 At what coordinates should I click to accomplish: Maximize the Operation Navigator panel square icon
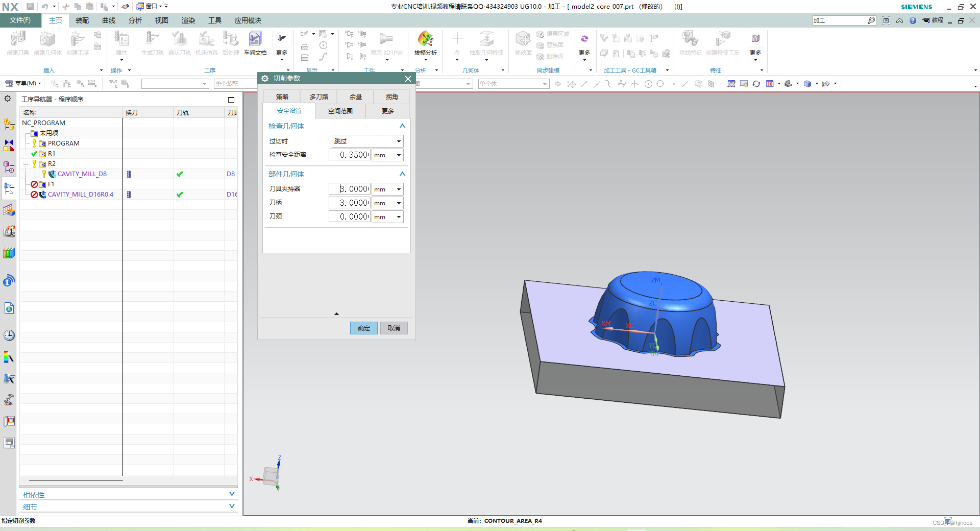tap(231, 100)
